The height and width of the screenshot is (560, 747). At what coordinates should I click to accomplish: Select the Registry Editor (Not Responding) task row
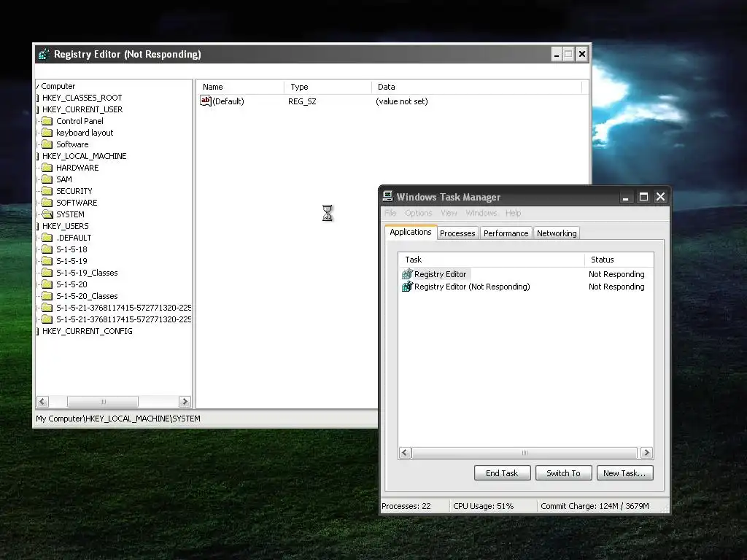point(526,286)
